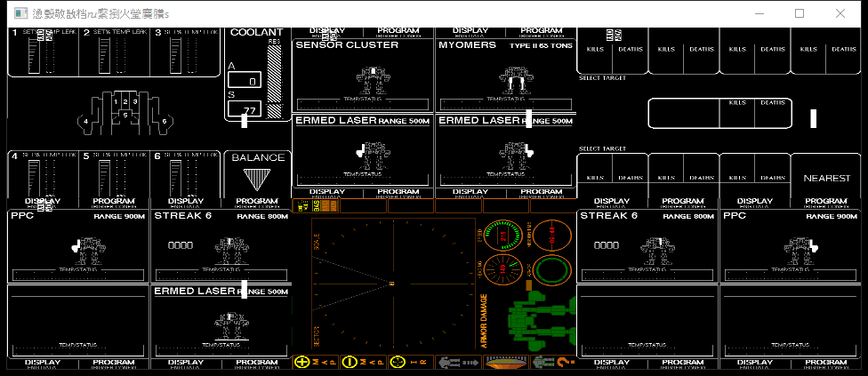Click heat sink 4 on the mech layout
868x376 pixels.
tap(85, 121)
